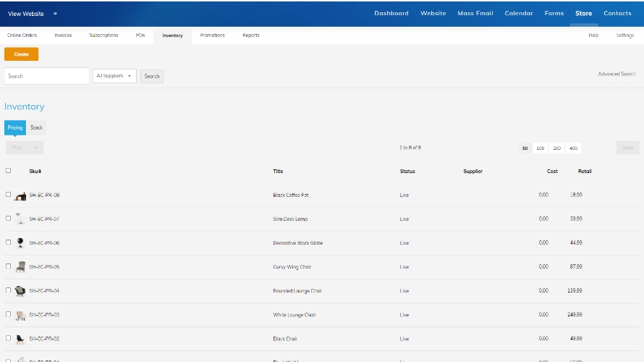Toggle the select-all checkbox in table header

(x=9, y=171)
